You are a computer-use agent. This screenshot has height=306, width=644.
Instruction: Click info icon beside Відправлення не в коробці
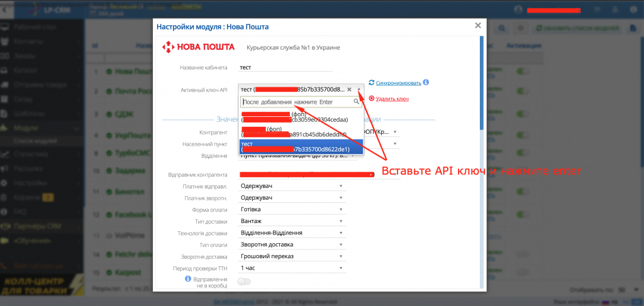point(188,278)
